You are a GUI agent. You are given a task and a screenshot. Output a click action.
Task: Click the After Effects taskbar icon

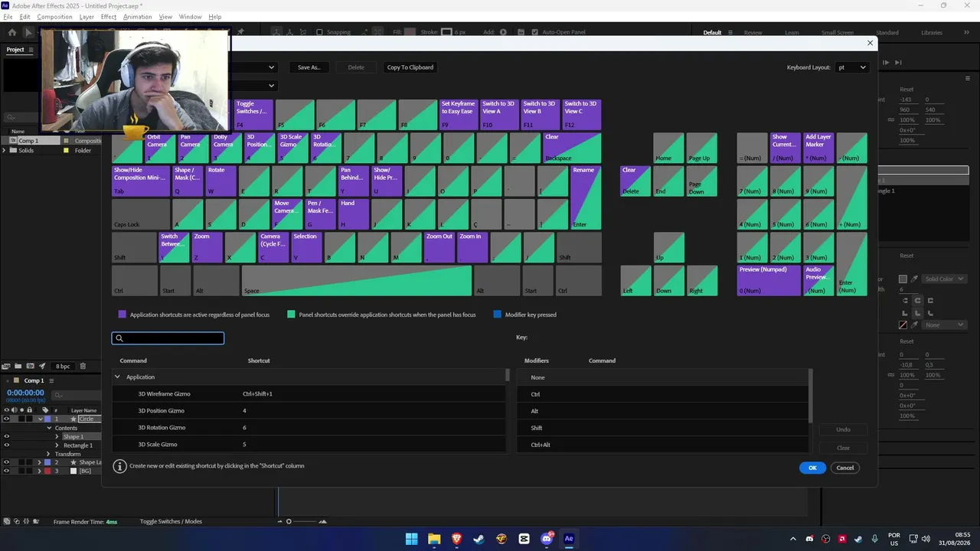(569, 539)
